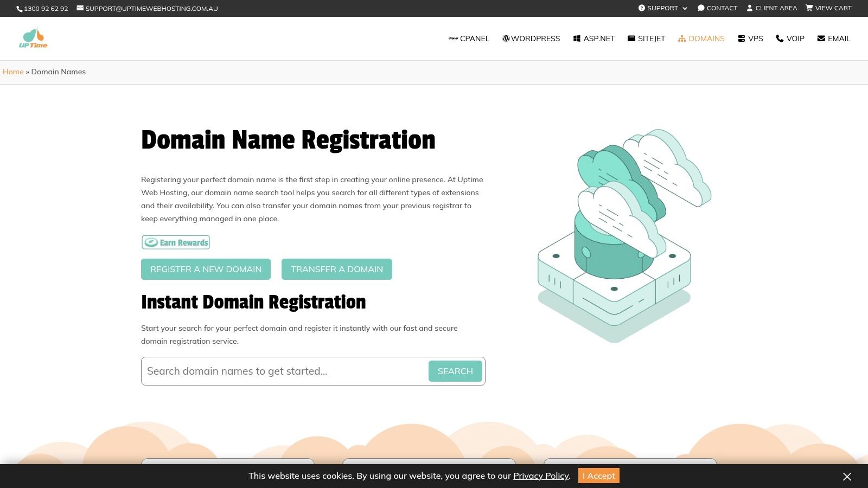Click the support email address link
The height and width of the screenshot is (488, 868).
(151, 9)
